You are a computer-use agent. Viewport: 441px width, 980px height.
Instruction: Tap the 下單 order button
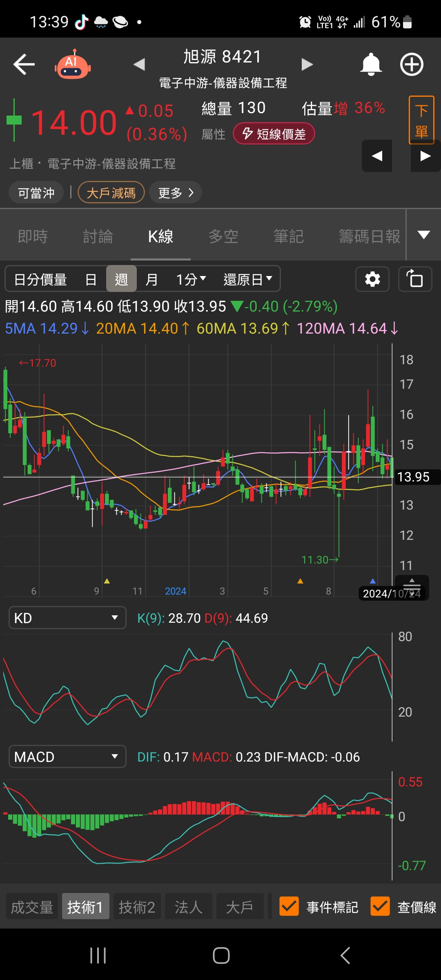click(x=421, y=120)
